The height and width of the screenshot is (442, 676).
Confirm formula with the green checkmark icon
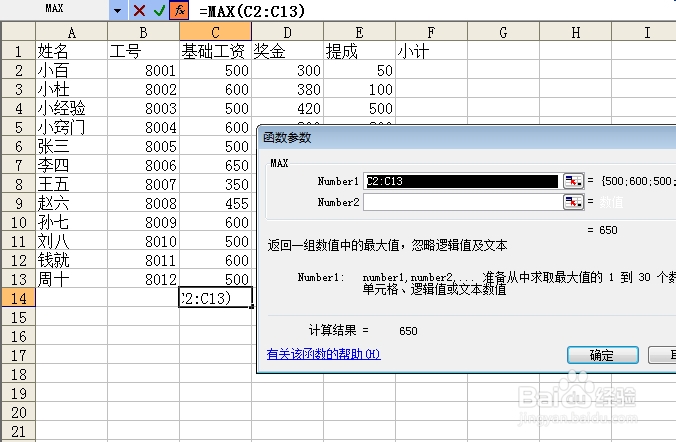pyautogui.click(x=159, y=10)
